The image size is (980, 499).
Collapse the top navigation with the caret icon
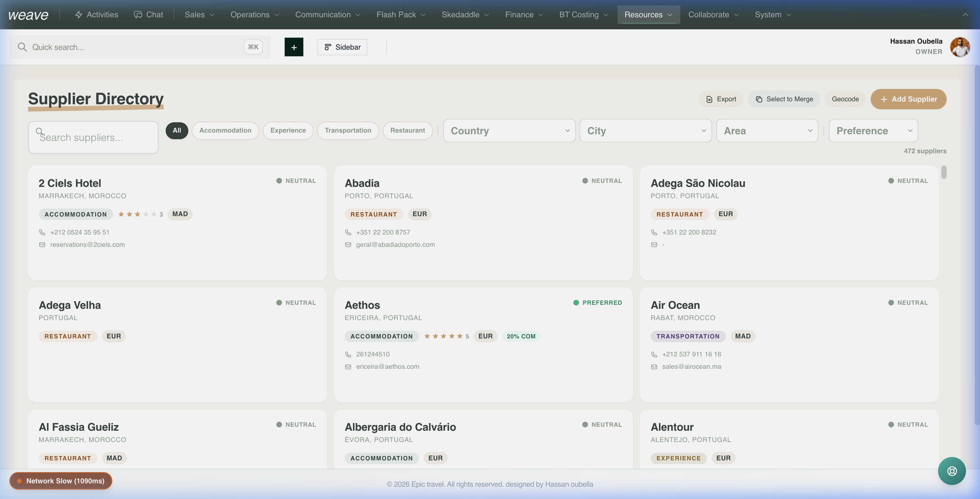pos(965,15)
